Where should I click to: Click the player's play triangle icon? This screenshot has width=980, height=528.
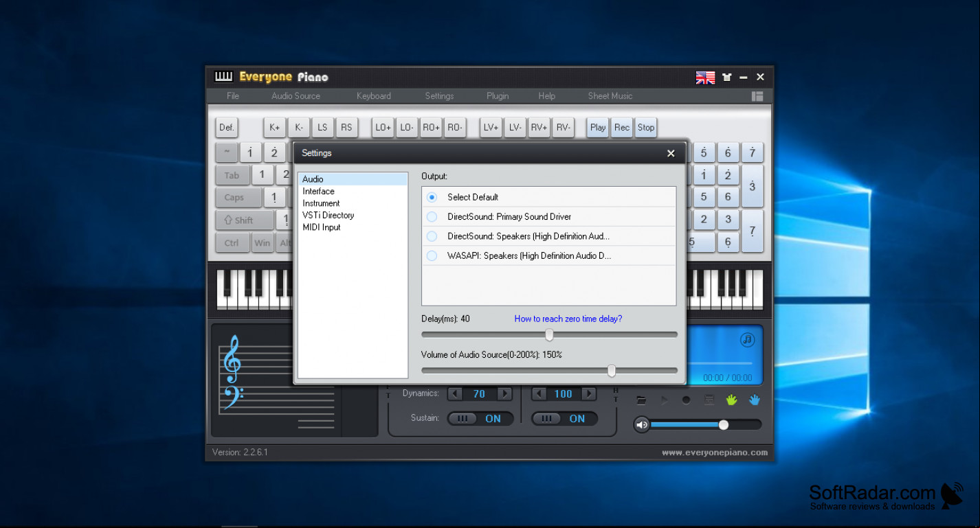click(x=665, y=400)
